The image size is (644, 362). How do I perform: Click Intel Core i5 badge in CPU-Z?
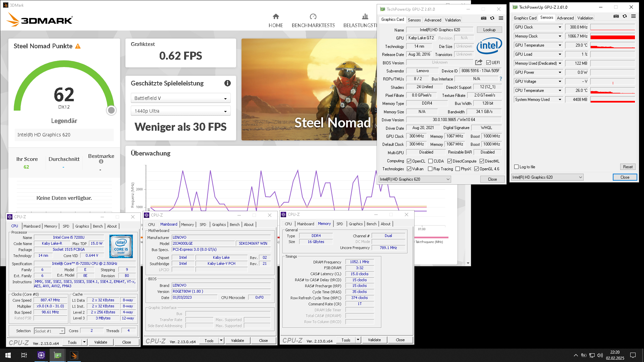tap(121, 246)
